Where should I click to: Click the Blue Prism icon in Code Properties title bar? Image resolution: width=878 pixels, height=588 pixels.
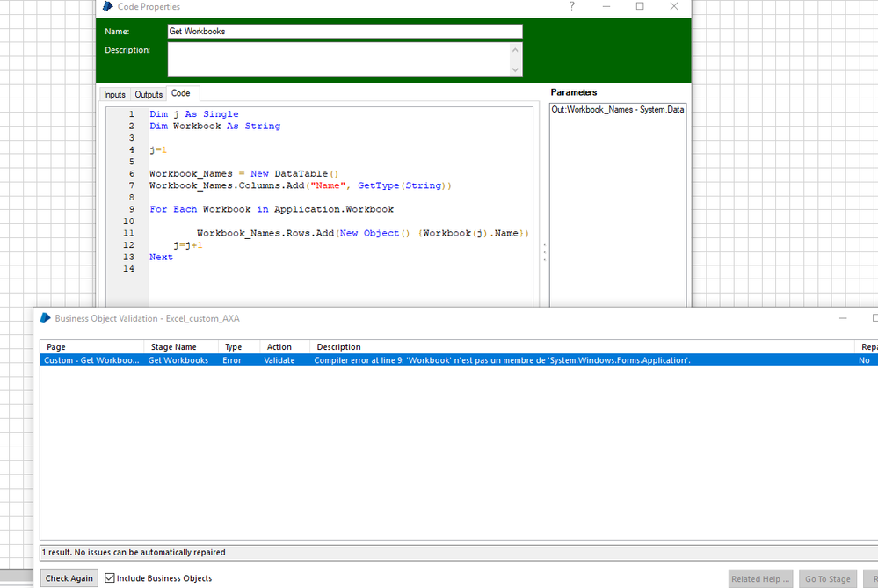(x=108, y=7)
